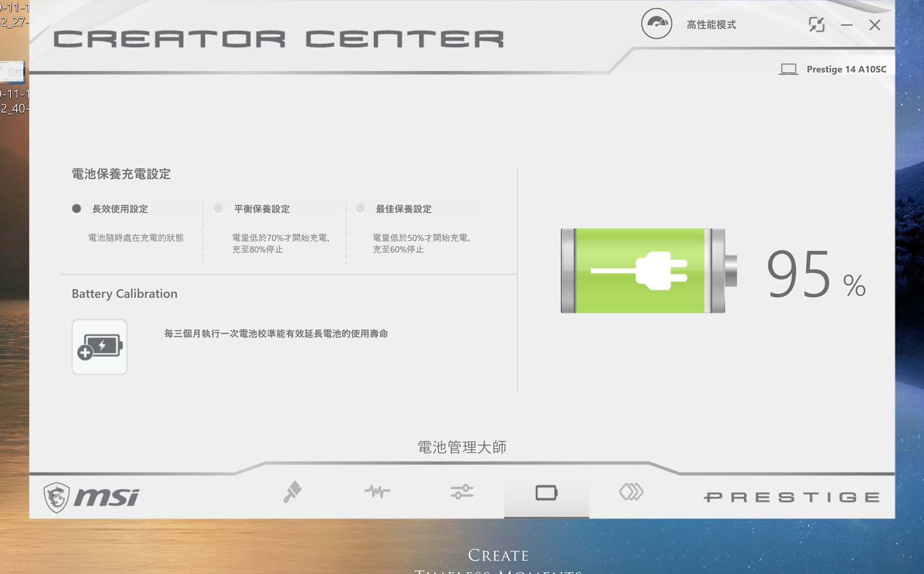
Task: Start Battery Calibration with the battery-plus button
Action: pyautogui.click(x=99, y=346)
